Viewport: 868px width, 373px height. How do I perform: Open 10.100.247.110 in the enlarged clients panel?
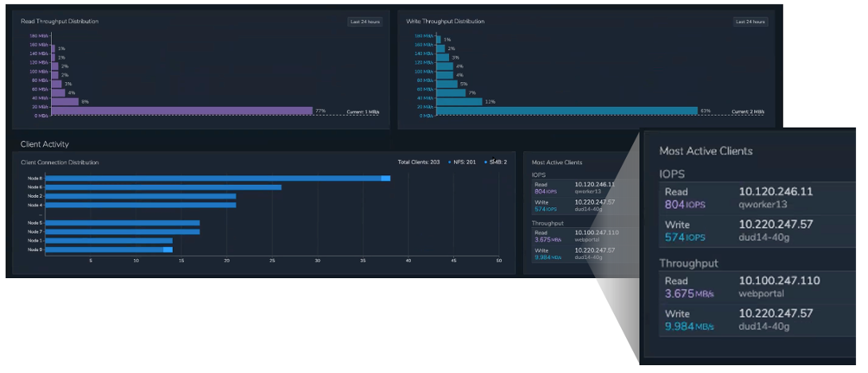(x=779, y=281)
